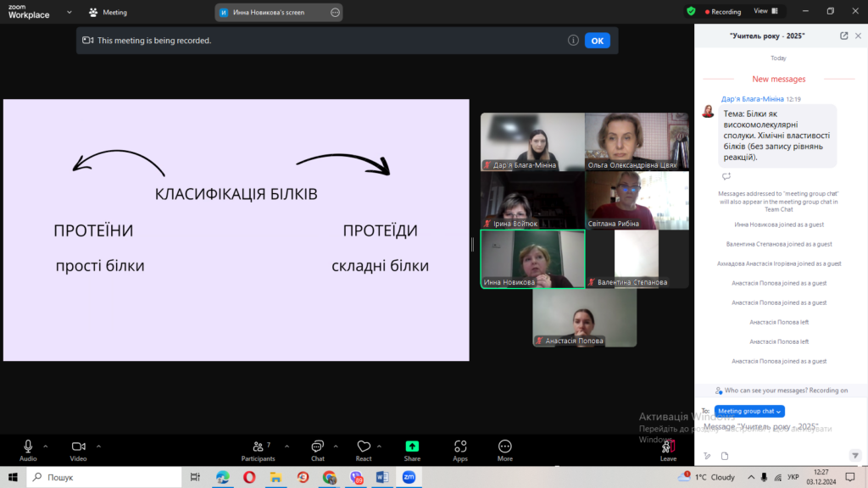Click the send message arrow
The width and height of the screenshot is (868, 488).
point(854,456)
